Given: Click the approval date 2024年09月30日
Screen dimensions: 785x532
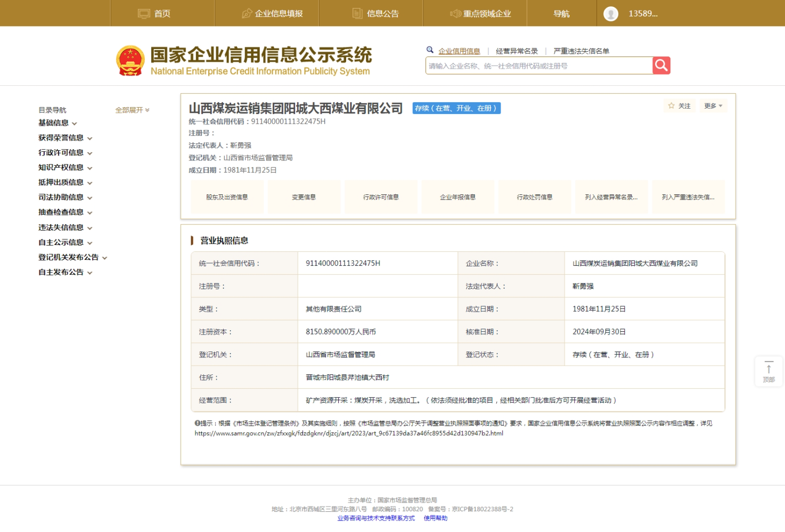Looking at the screenshot, I should (x=599, y=332).
